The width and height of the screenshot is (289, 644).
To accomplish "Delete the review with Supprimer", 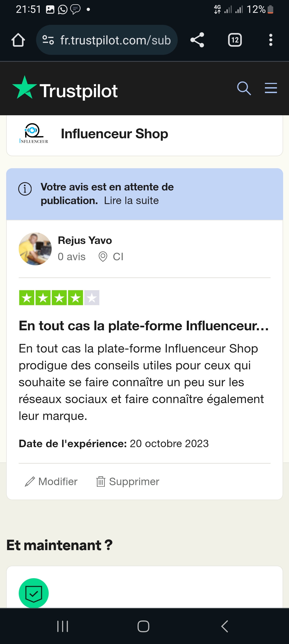I will point(128,482).
